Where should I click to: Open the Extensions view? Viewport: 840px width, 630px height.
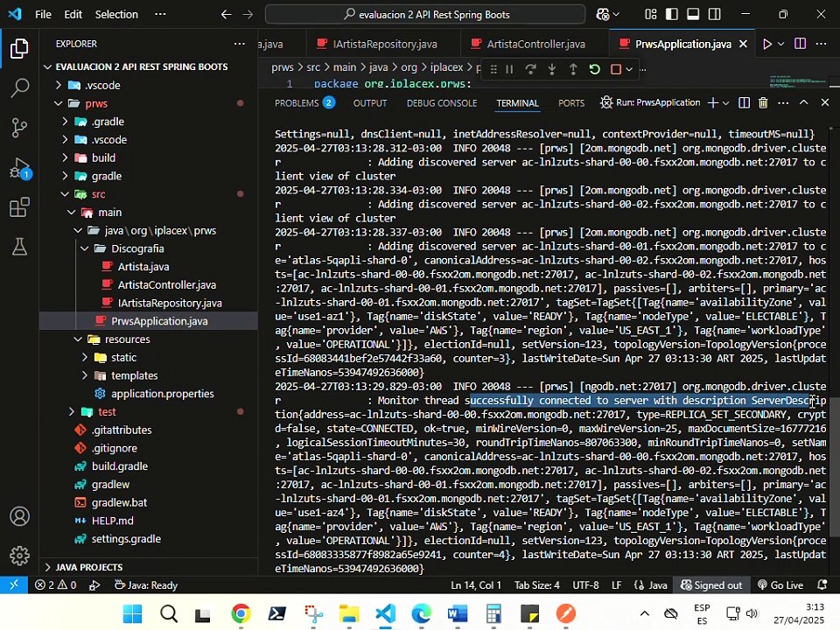tap(19, 207)
